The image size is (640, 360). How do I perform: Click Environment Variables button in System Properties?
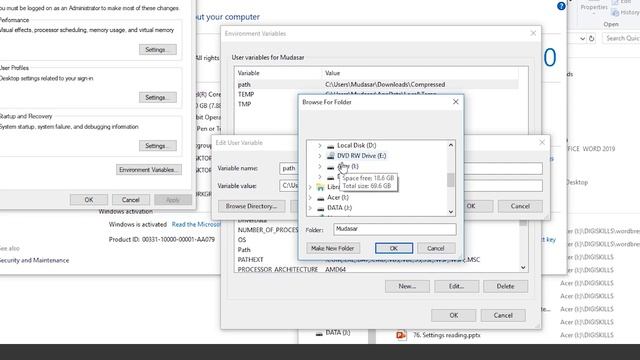[149, 170]
